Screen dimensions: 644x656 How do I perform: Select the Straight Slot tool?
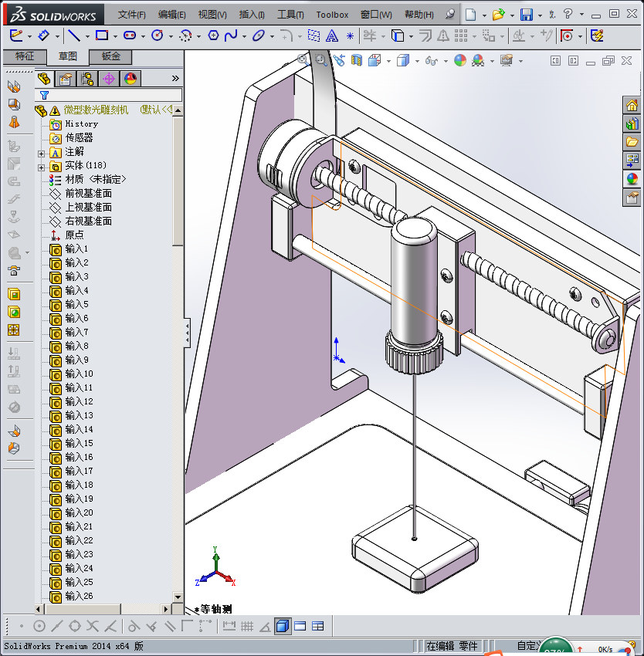pyautogui.click(x=130, y=36)
